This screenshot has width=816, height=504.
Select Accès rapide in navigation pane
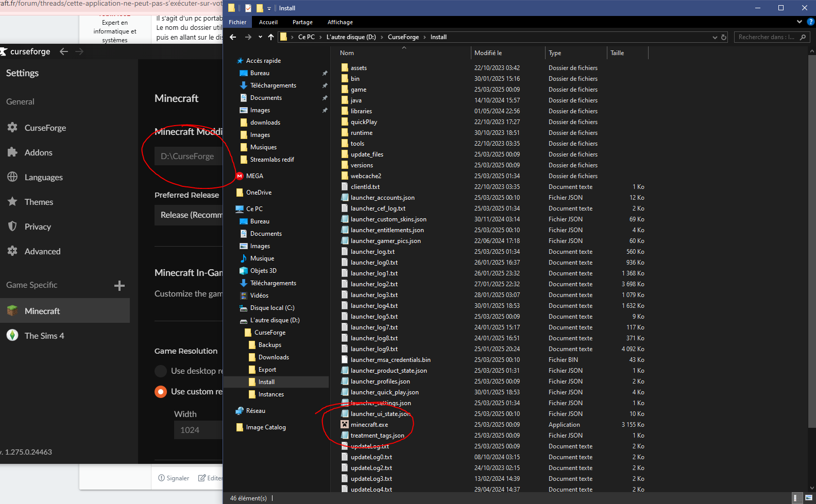point(263,61)
